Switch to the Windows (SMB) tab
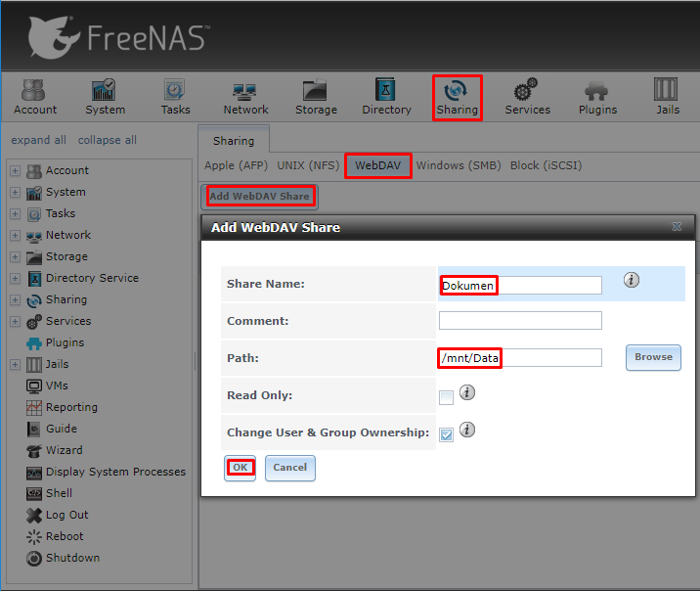Image resolution: width=700 pixels, height=591 pixels. [459, 165]
